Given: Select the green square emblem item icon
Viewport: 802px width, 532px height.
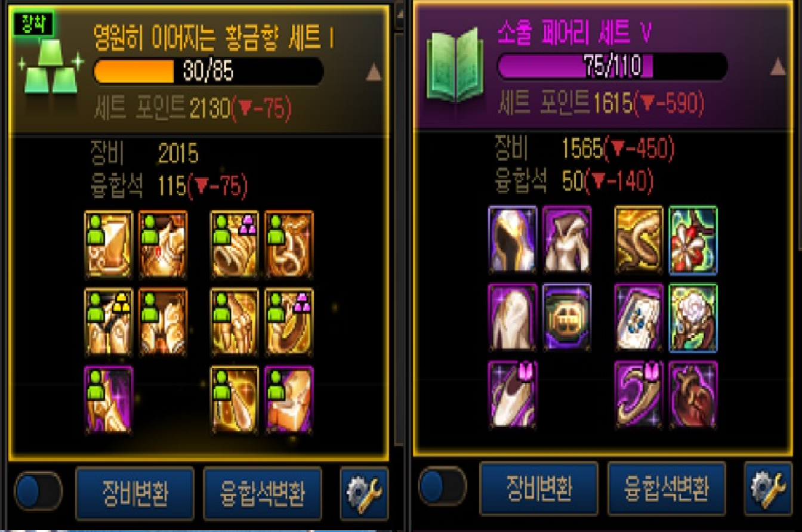Looking at the screenshot, I should pos(567,318).
